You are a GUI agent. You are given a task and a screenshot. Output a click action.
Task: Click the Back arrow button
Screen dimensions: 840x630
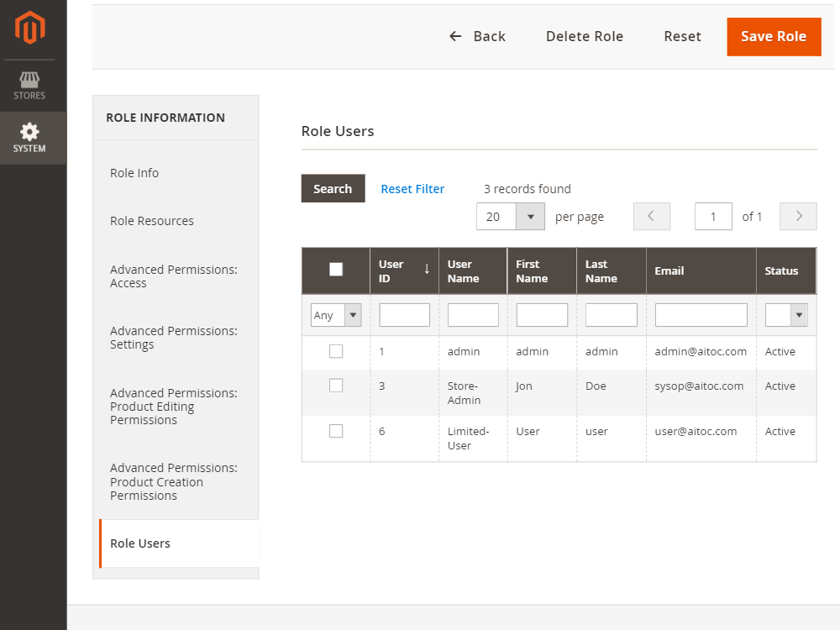(477, 36)
